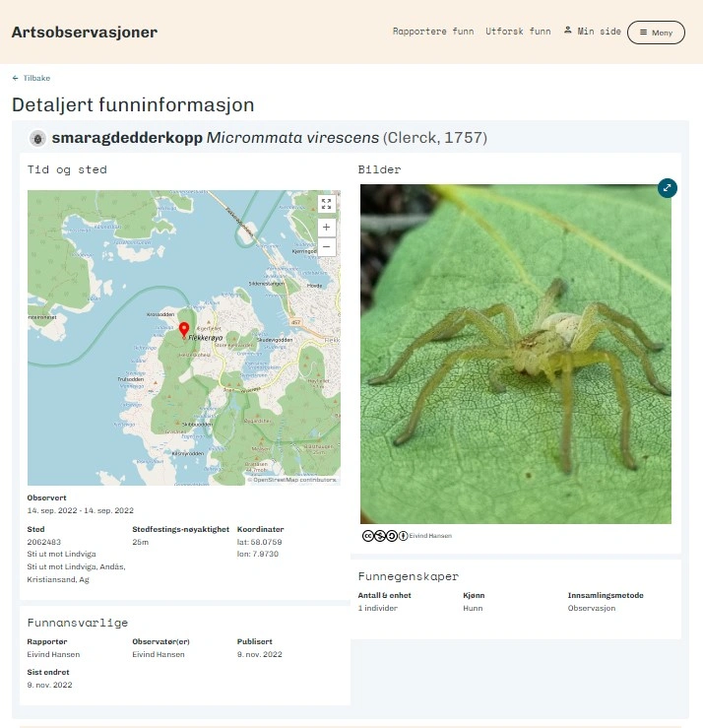The height and width of the screenshot is (728, 703).
Task: Toggle the map fullscreen icon
Action: [x=326, y=204]
